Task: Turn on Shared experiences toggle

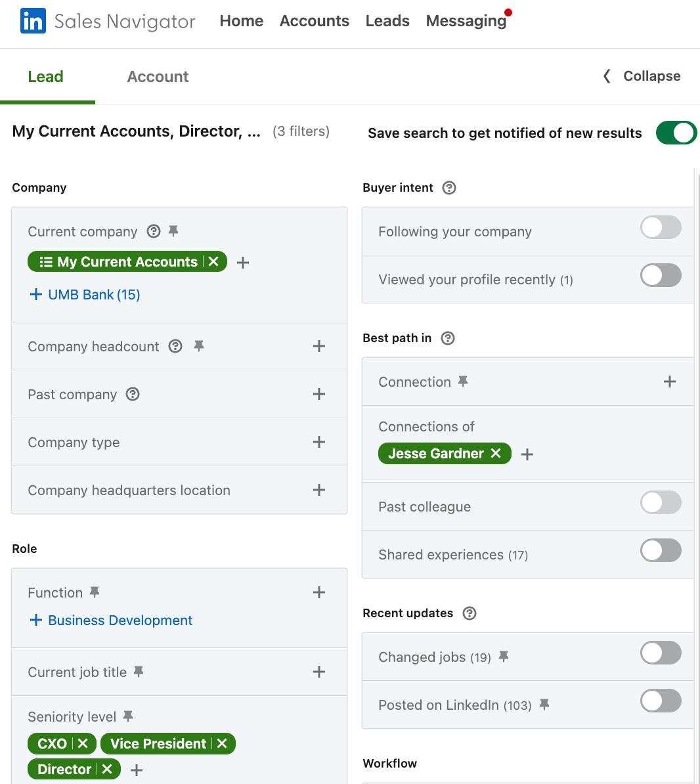Action: point(661,550)
